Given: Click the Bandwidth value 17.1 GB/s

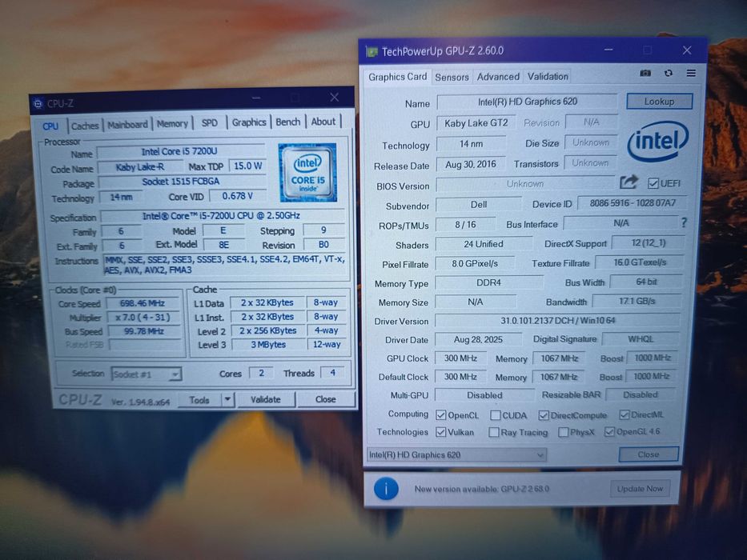Looking at the screenshot, I should [x=637, y=301].
